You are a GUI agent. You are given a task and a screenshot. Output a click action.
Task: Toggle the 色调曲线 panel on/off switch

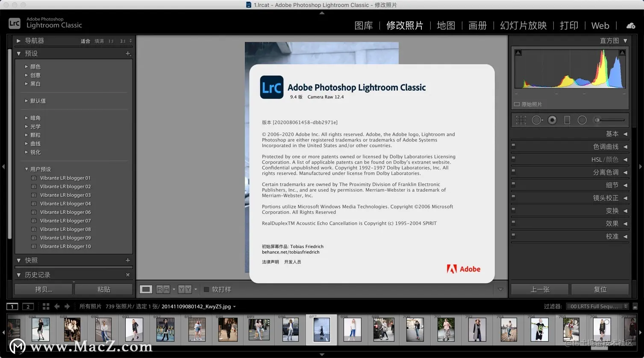(x=513, y=146)
